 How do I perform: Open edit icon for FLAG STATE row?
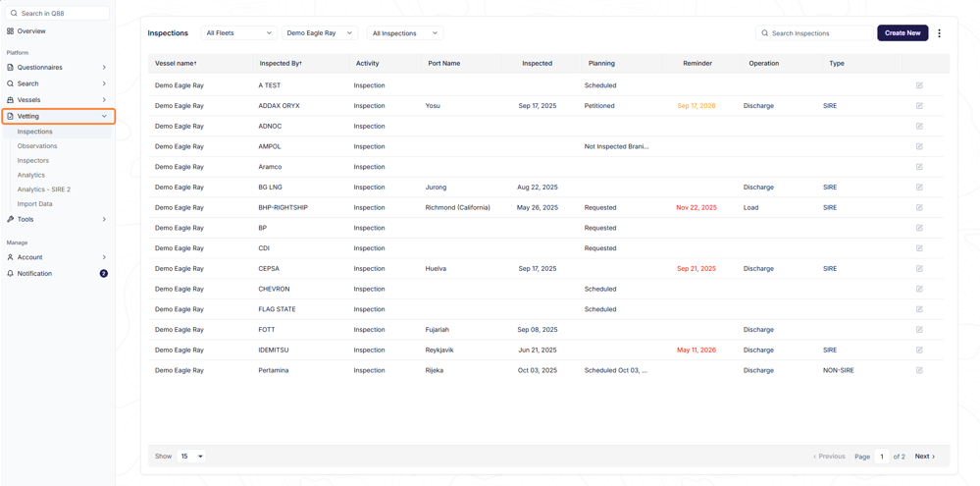point(919,309)
